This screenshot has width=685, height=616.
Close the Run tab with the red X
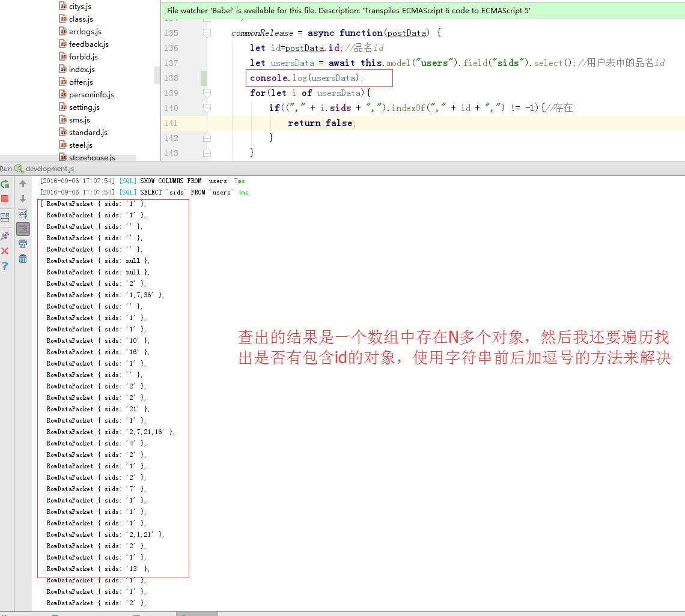point(5,251)
